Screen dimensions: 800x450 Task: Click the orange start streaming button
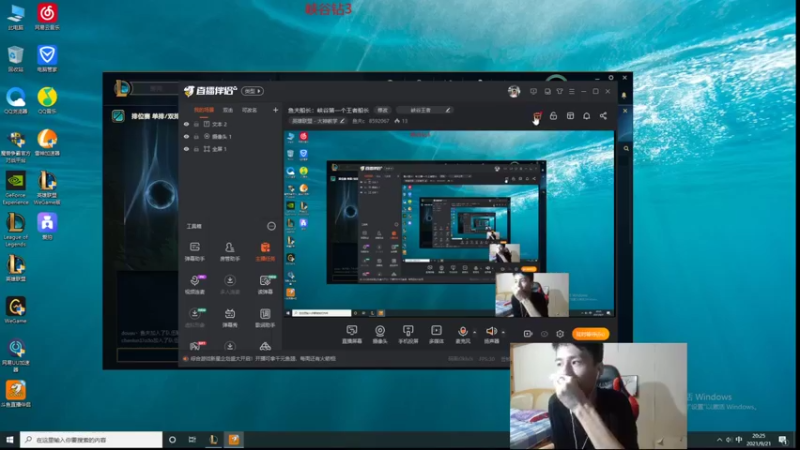point(590,334)
